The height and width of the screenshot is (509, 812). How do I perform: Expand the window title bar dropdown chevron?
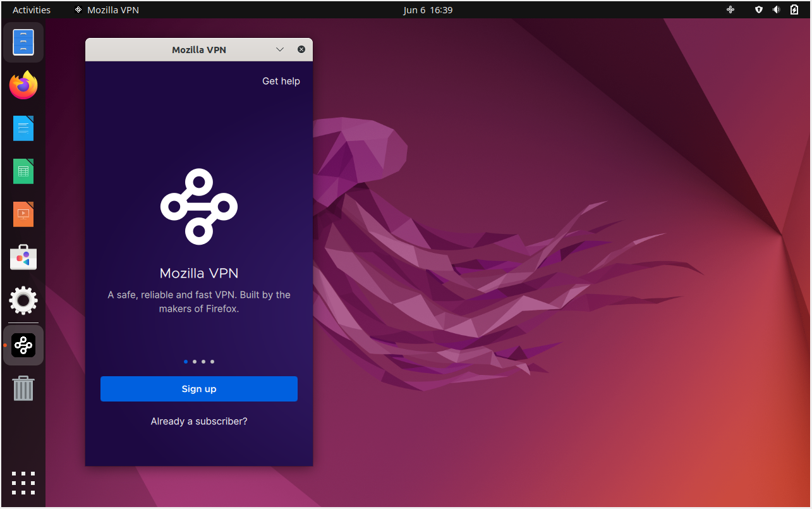pyautogui.click(x=281, y=49)
